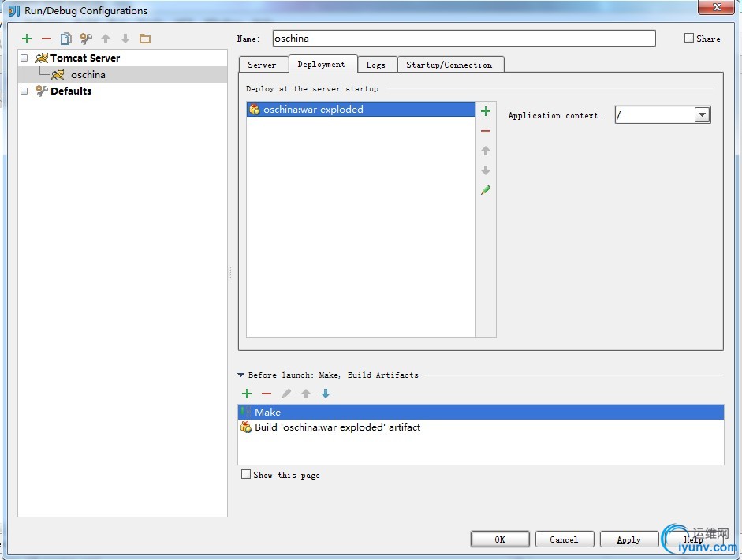Click the Application context text field
The width and height of the screenshot is (742, 560).
(x=655, y=114)
